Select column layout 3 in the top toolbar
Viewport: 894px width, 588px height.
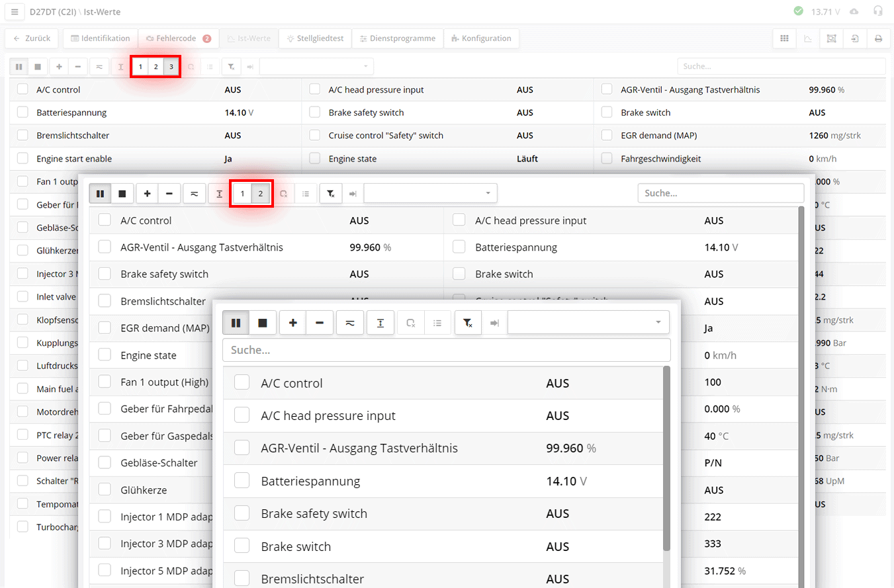coord(171,67)
